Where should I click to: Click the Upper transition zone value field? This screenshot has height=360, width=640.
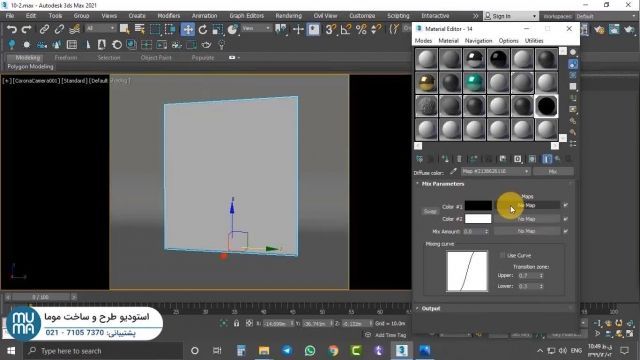click(x=528, y=276)
